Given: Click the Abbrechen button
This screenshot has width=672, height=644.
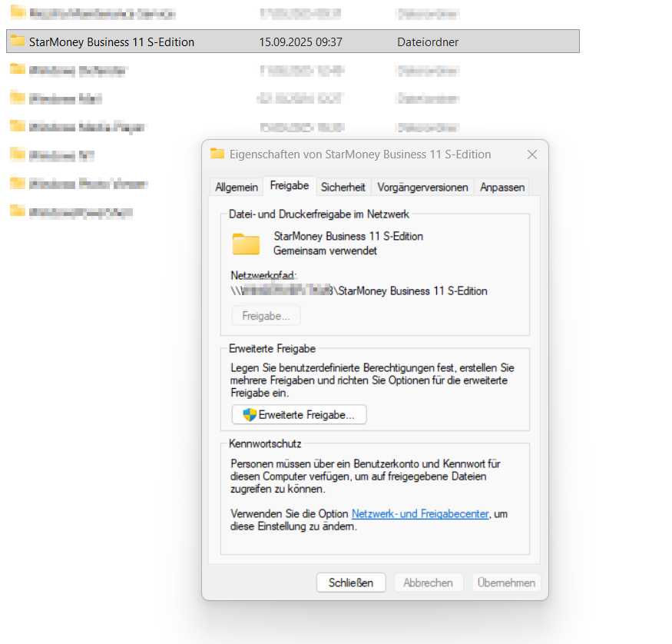Looking at the screenshot, I should point(428,583).
